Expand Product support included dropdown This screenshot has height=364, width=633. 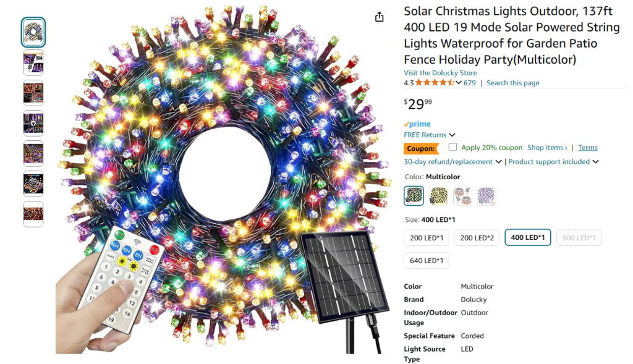[553, 162]
